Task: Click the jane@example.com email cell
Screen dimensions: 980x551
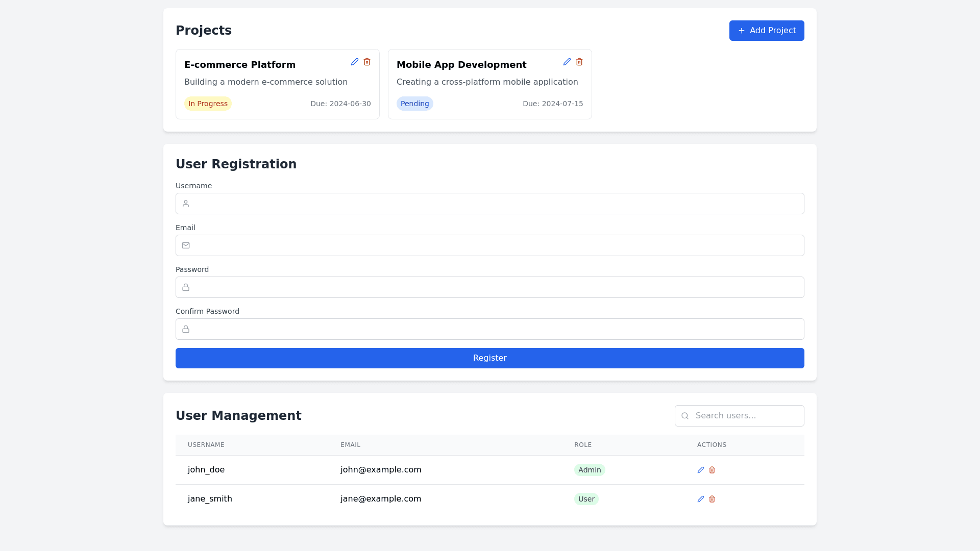Action: (x=381, y=499)
